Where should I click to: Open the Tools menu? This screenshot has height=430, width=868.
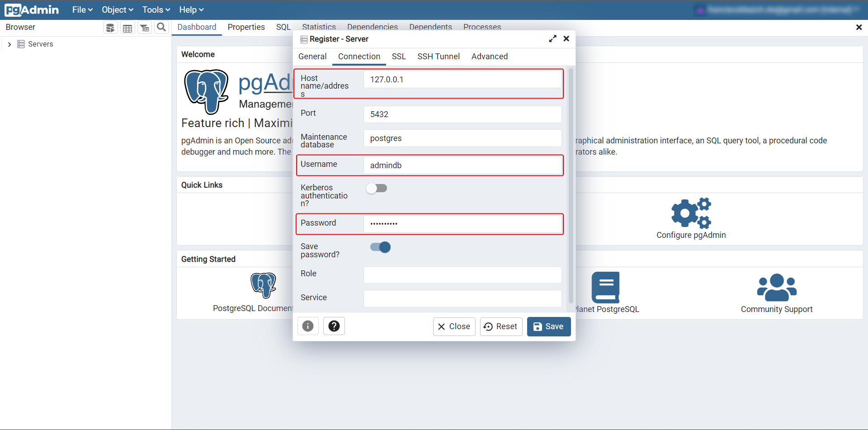click(156, 9)
